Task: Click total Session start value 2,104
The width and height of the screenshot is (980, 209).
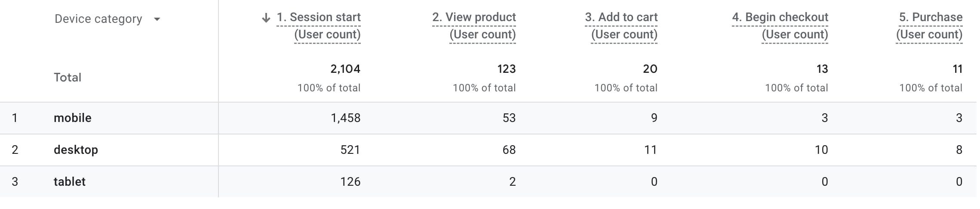Action: pyautogui.click(x=345, y=69)
